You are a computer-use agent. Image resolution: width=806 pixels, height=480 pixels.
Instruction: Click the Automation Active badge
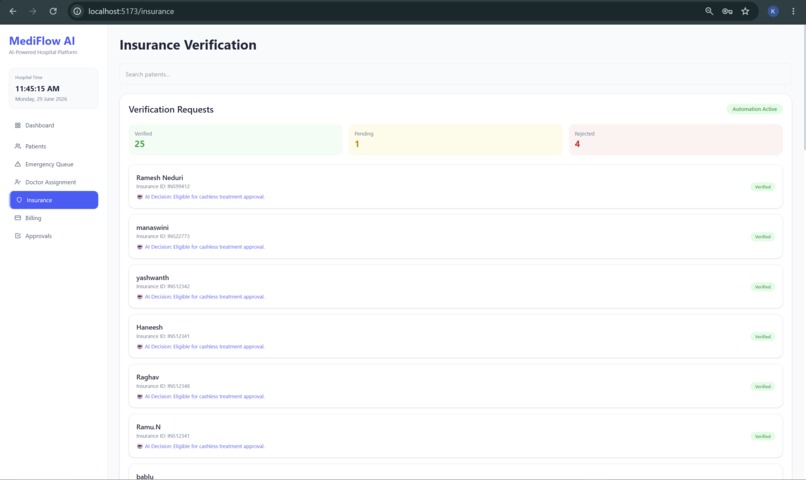pyautogui.click(x=754, y=109)
